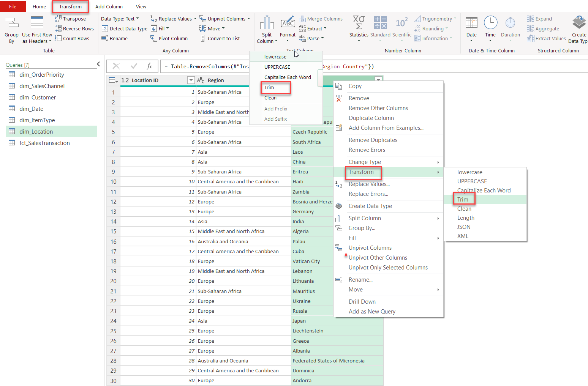This screenshot has height=386, width=588.
Task: Click the table icon in grid header corner
Action: click(113, 80)
